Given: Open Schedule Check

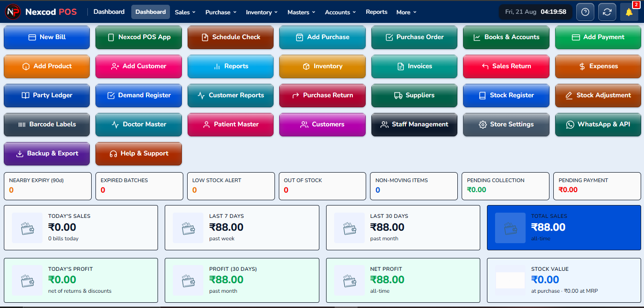Looking at the screenshot, I should click(231, 37).
